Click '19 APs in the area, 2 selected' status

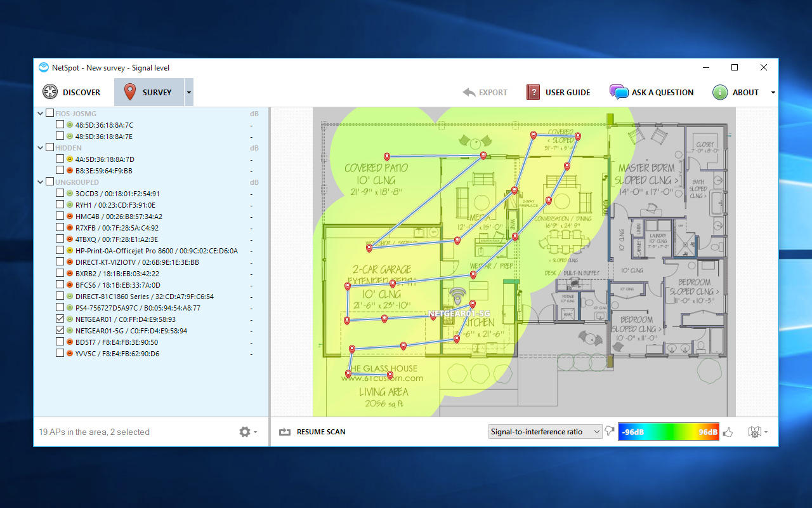click(95, 432)
